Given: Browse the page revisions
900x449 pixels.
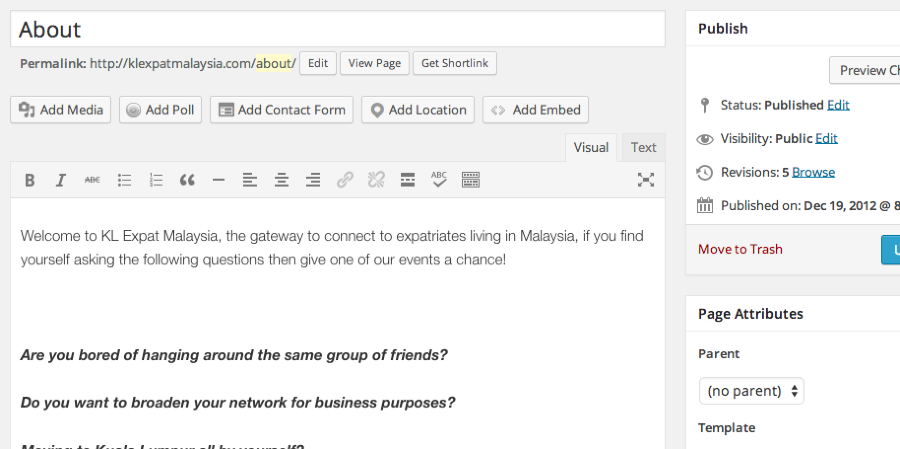Looking at the screenshot, I should 813,172.
